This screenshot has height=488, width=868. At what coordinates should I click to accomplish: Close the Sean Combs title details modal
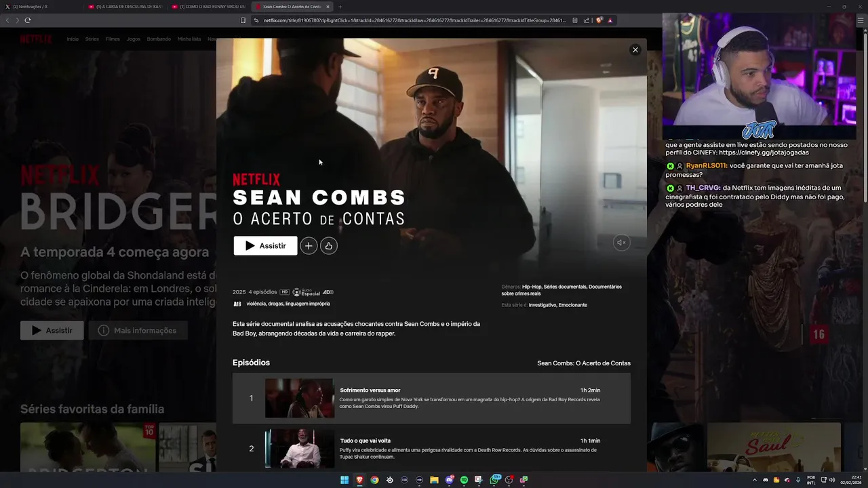pyautogui.click(x=635, y=49)
